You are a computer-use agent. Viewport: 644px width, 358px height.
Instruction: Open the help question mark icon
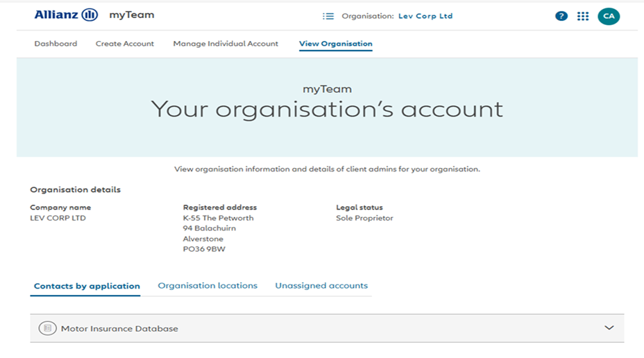click(x=561, y=16)
